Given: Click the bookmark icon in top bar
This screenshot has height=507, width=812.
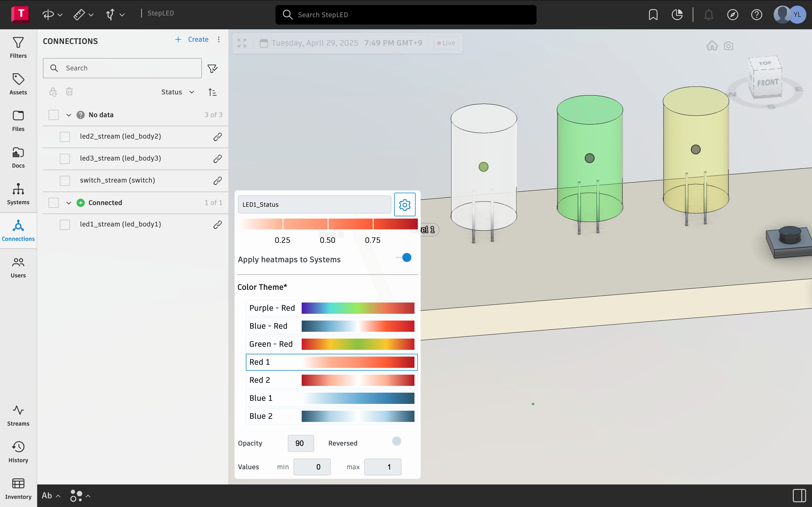Looking at the screenshot, I should coord(653,15).
